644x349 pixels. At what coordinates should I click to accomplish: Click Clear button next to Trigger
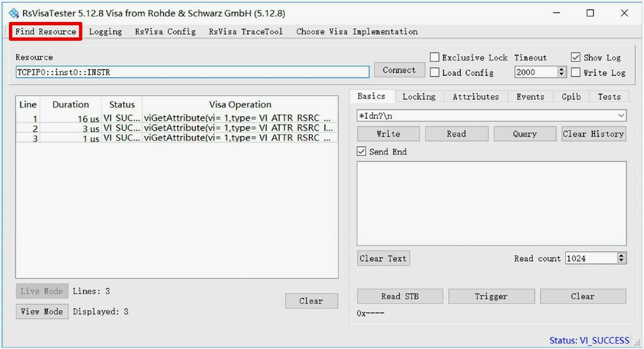583,296
